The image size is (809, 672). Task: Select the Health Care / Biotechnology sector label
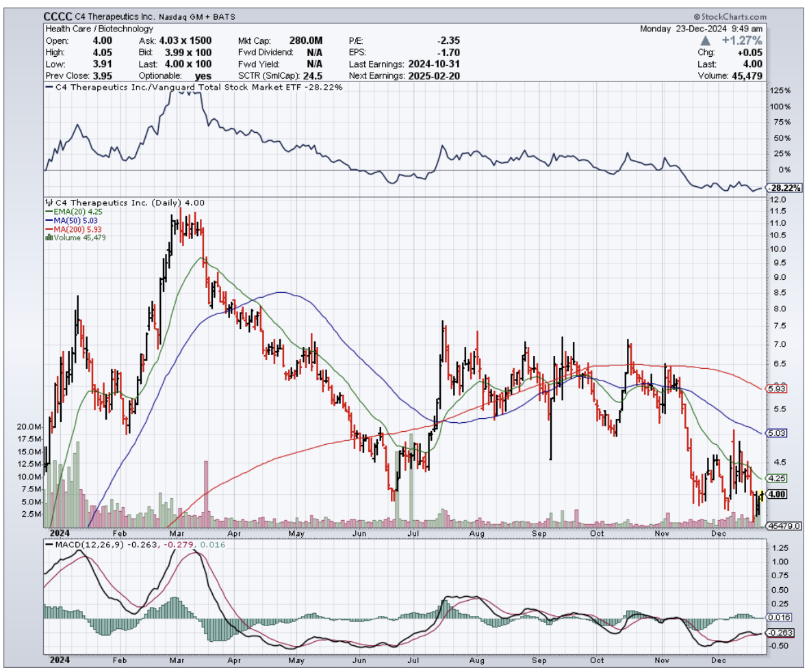point(99,29)
